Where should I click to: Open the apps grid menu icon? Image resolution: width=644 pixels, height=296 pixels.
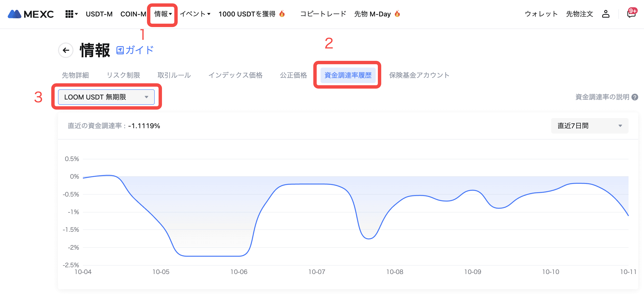coord(71,14)
